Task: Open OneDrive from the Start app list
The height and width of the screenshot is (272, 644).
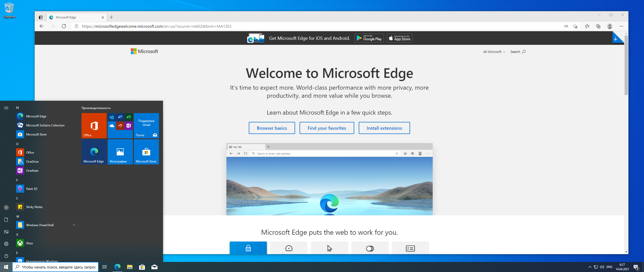Action: point(45,161)
